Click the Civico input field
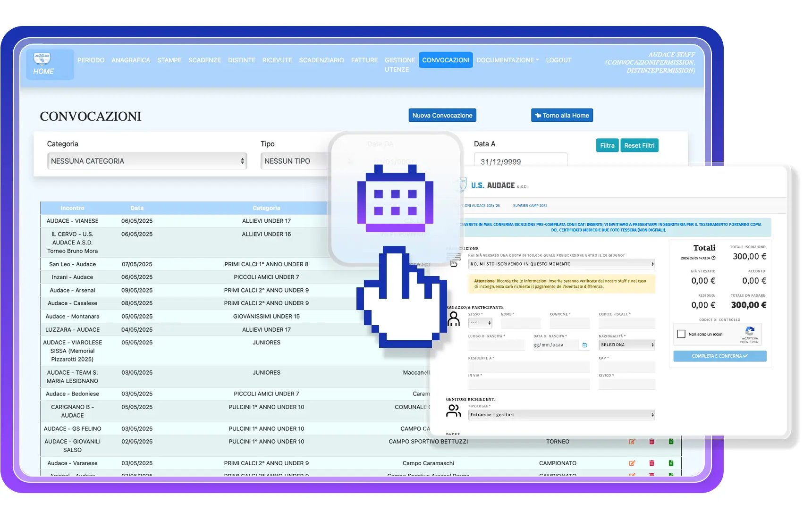812x520 pixels. click(627, 384)
